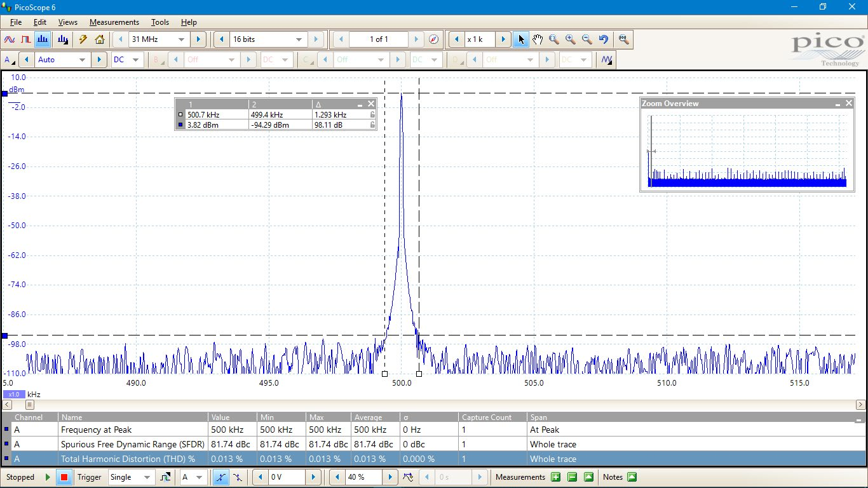Add a measurement with green plus button

[x=555, y=477]
